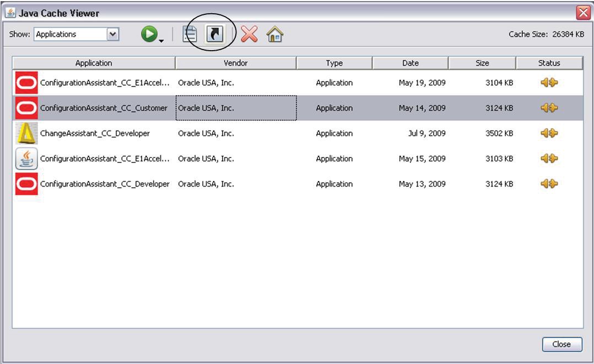Click status plug icon in May 19 row

click(549, 83)
